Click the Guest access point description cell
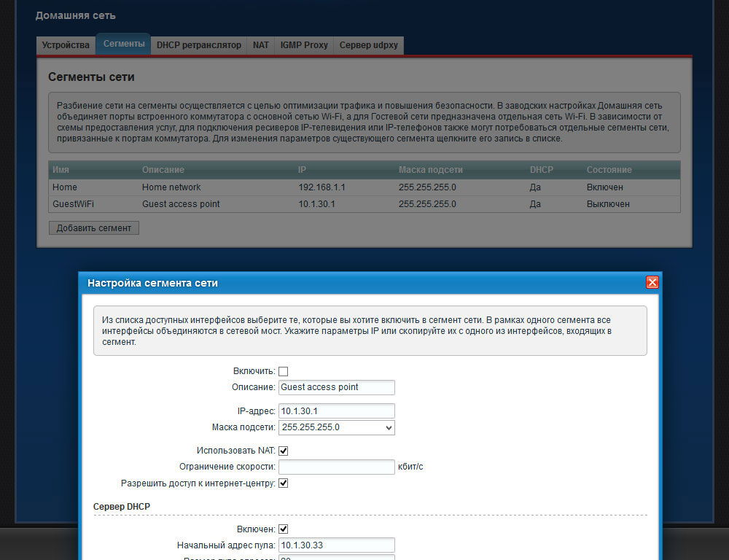Screen dimensions: 729x560 tap(181, 204)
